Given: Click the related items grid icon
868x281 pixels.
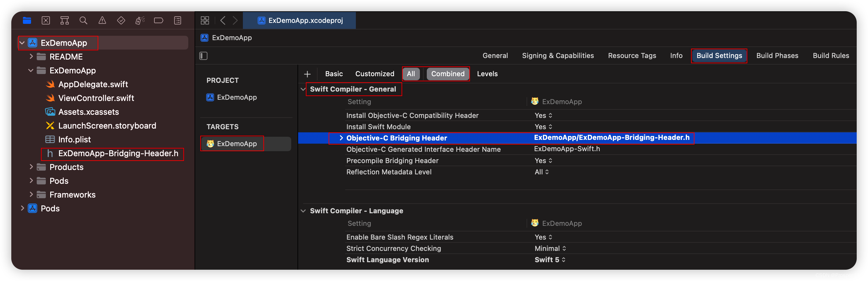Looking at the screenshot, I should click(x=205, y=21).
